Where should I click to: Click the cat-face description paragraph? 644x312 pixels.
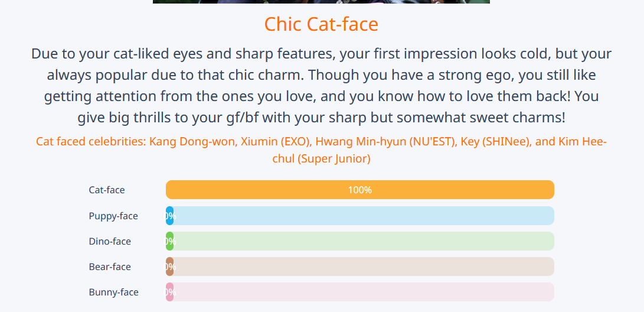click(x=321, y=86)
